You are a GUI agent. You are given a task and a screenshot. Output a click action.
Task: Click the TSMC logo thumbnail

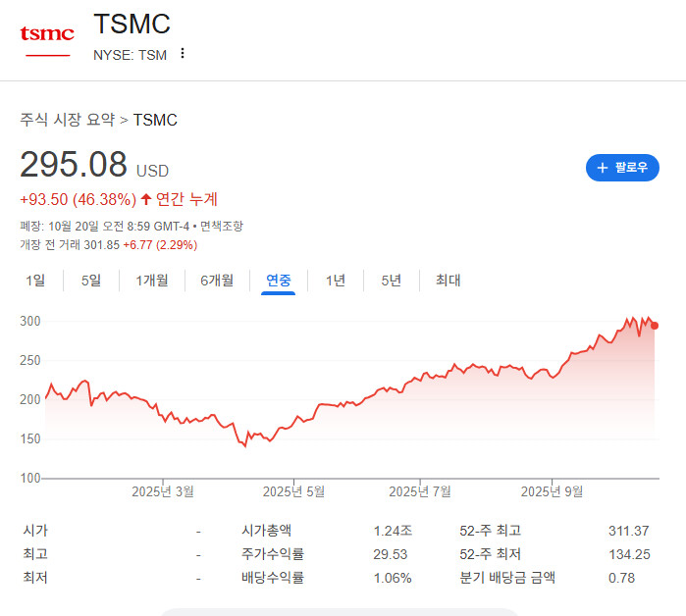(x=47, y=39)
